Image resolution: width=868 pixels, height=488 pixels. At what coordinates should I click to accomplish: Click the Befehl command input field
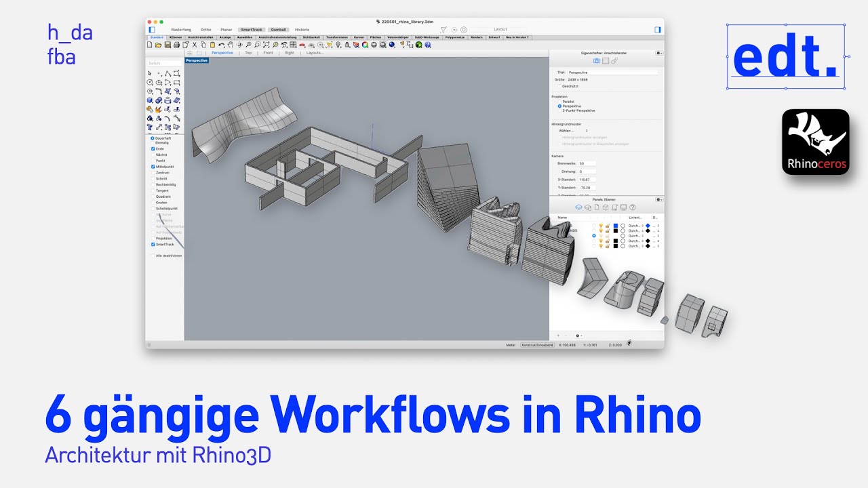click(x=165, y=63)
